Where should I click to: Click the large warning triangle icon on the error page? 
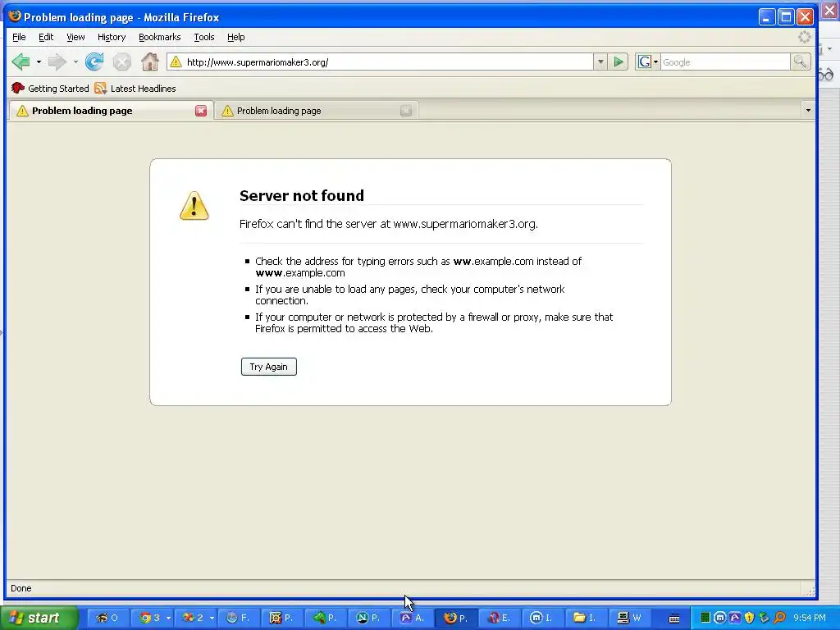[x=194, y=206]
